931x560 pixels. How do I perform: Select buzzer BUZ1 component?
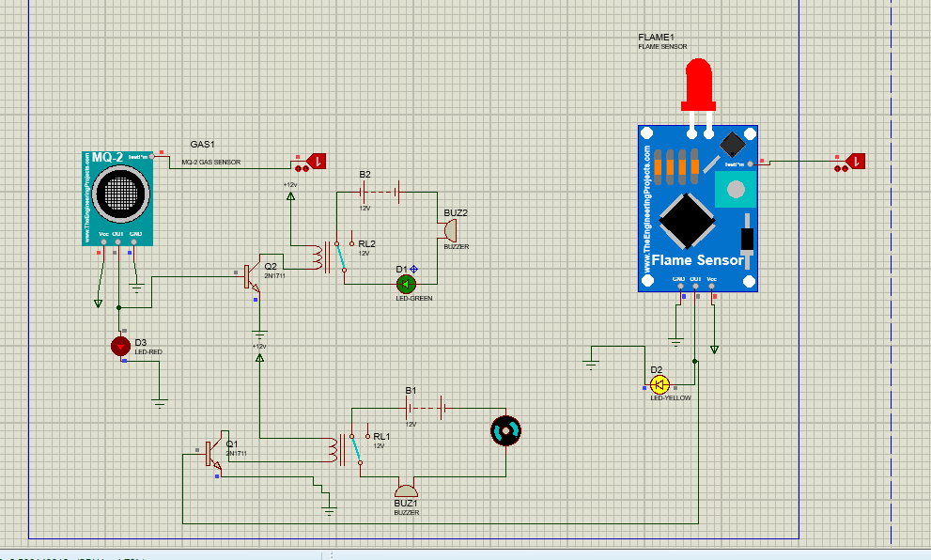tap(406, 490)
